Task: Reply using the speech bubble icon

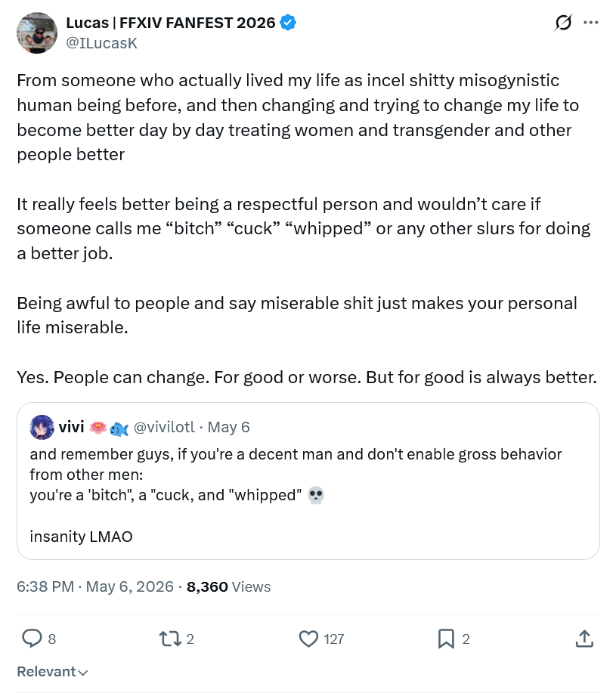Action: pos(32,639)
